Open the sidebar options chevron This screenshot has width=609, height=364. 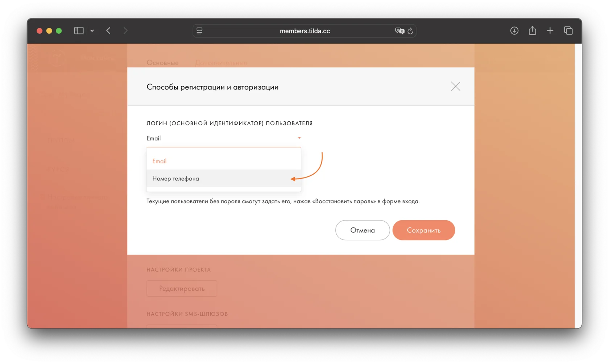pyautogui.click(x=92, y=31)
